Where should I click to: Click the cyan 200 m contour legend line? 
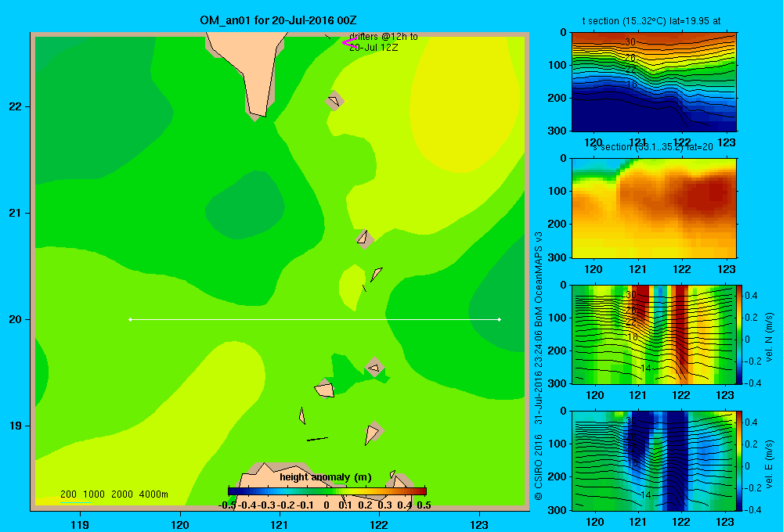pos(76,502)
